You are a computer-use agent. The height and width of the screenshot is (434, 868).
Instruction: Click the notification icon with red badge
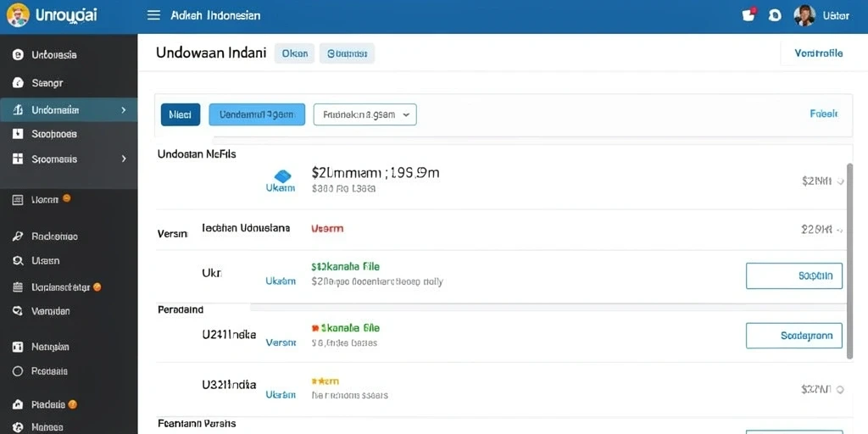(748, 15)
